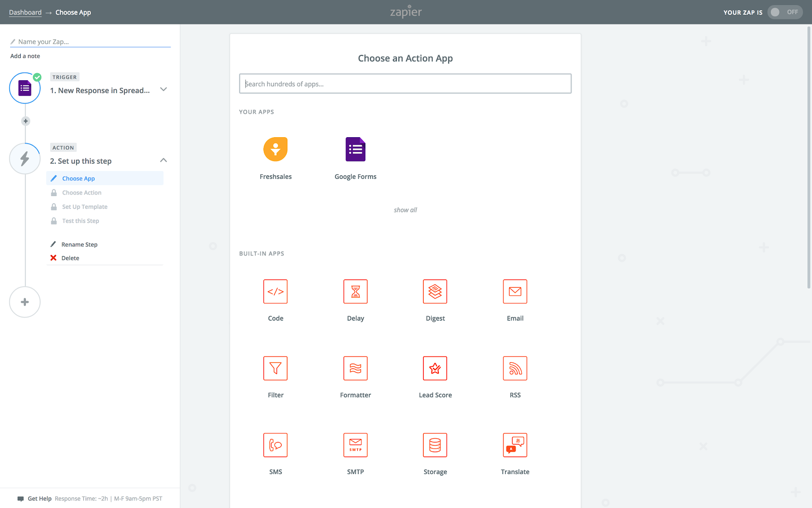This screenshot has height=508, width=812.
Task: Choose the Lead Score built-in app
Action: (x=435, y=368)
